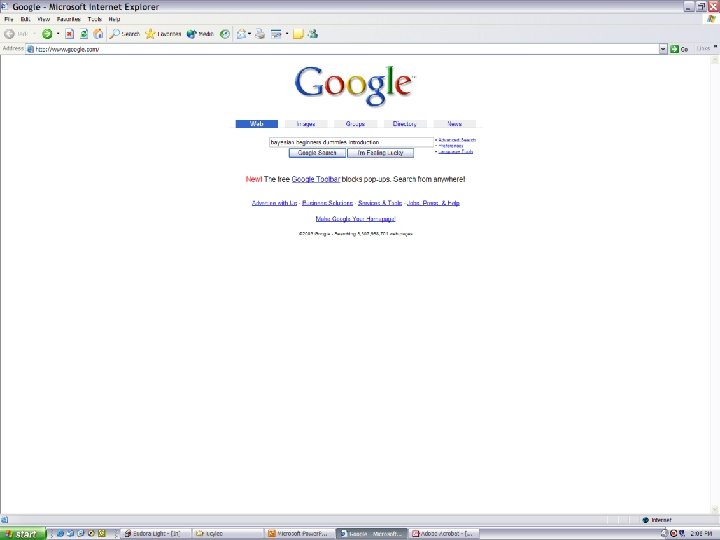720x540 pixels.
Task: Click the system tray clock
Action: pos(701,534)
